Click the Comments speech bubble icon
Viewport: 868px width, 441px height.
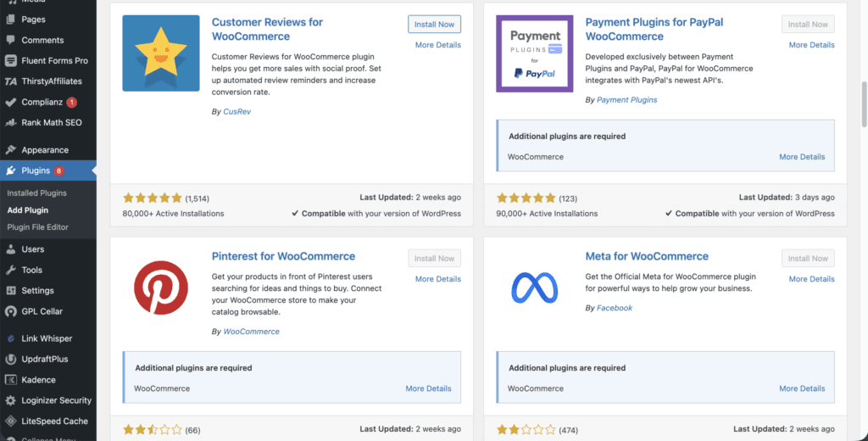[x=10, y=40]
